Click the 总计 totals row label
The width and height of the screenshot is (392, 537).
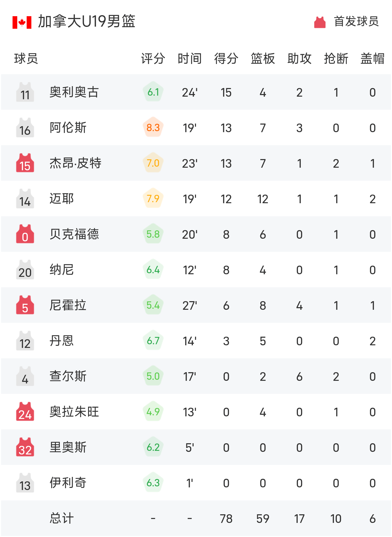pyautogui.click(x=62, y=518)
